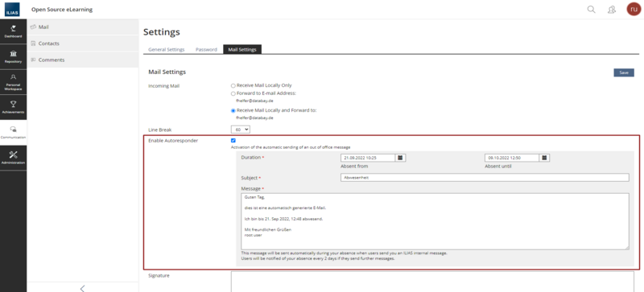
Task: Open calendar picker for Absent from
Action: 400,158
